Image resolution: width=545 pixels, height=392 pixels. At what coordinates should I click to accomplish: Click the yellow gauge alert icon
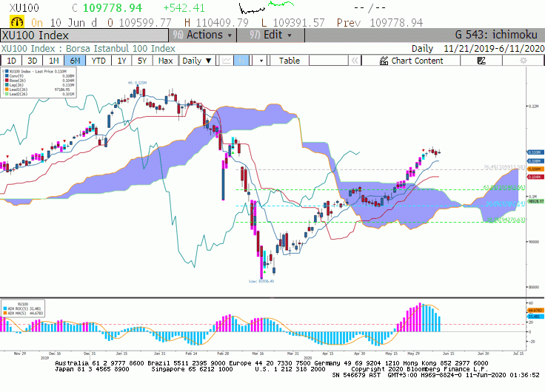(17, 22)
